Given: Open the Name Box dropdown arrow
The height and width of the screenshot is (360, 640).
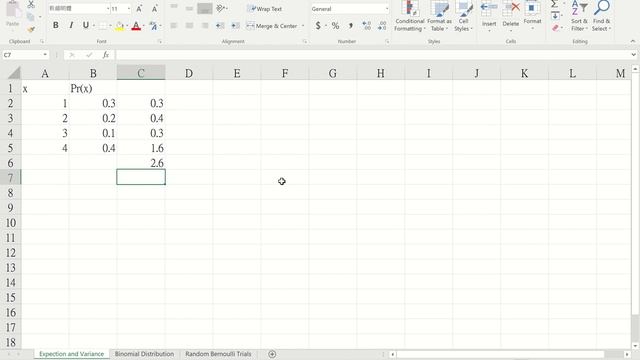Looking at the screenshot, I should pos(45,55).
